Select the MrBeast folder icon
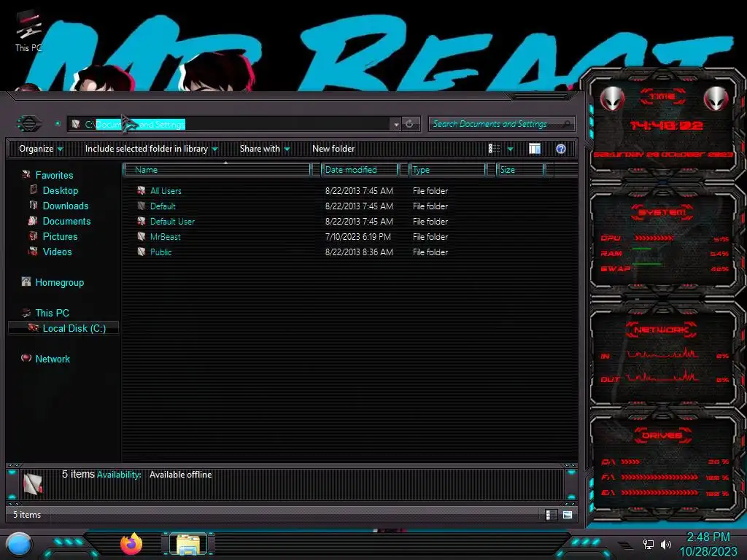747x560 pixels. (141, 236)
